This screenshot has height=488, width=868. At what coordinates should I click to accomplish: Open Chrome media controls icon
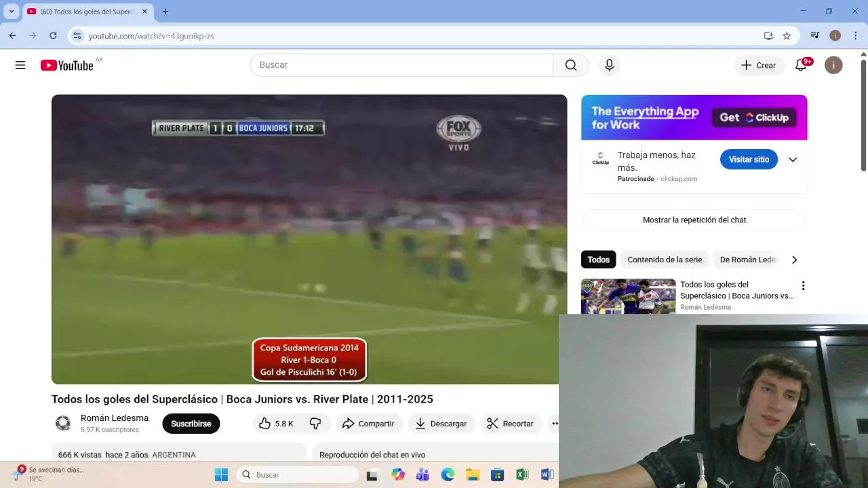[815, 35]
